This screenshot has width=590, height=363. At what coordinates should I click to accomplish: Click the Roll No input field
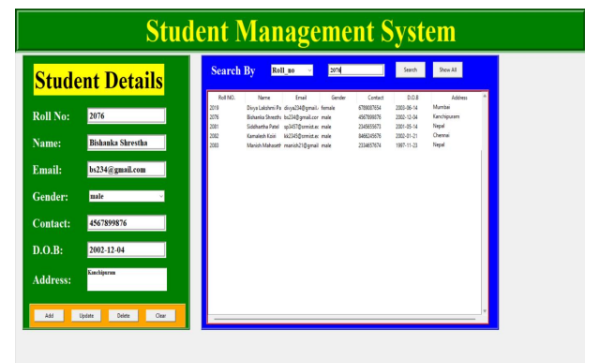[126, 115]
